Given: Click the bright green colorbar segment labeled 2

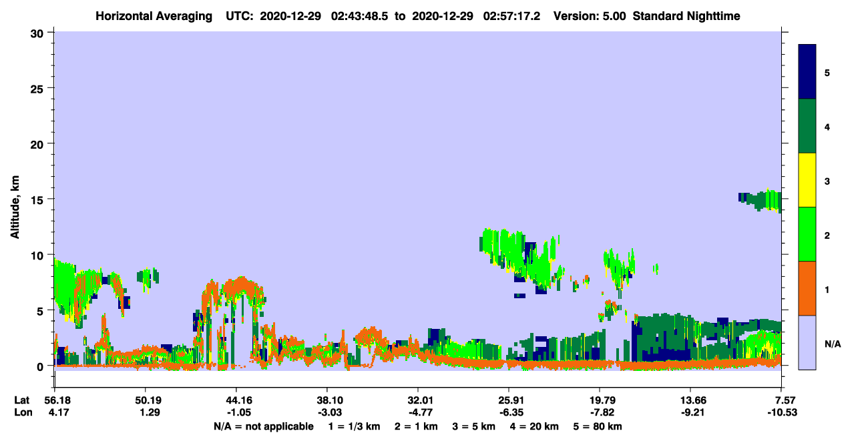Looking at the screenshot, I should pyautogui.click(x=807, y=234).
